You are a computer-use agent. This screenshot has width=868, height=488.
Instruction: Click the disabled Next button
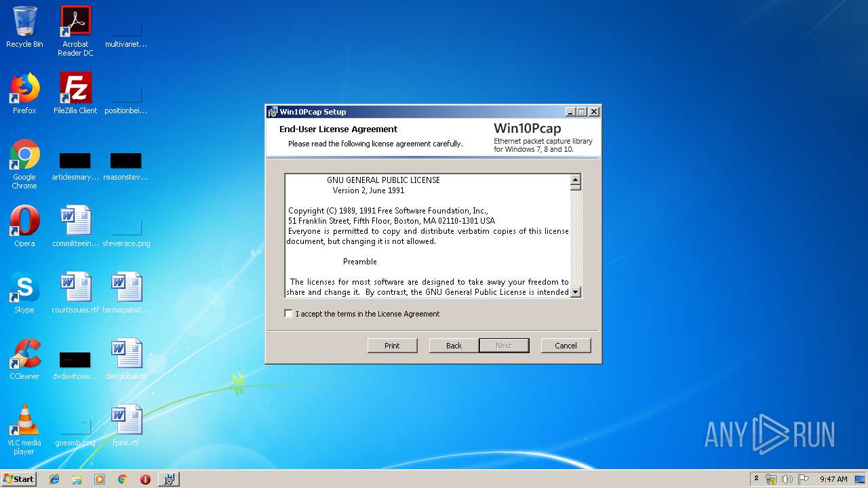point(504,346)
